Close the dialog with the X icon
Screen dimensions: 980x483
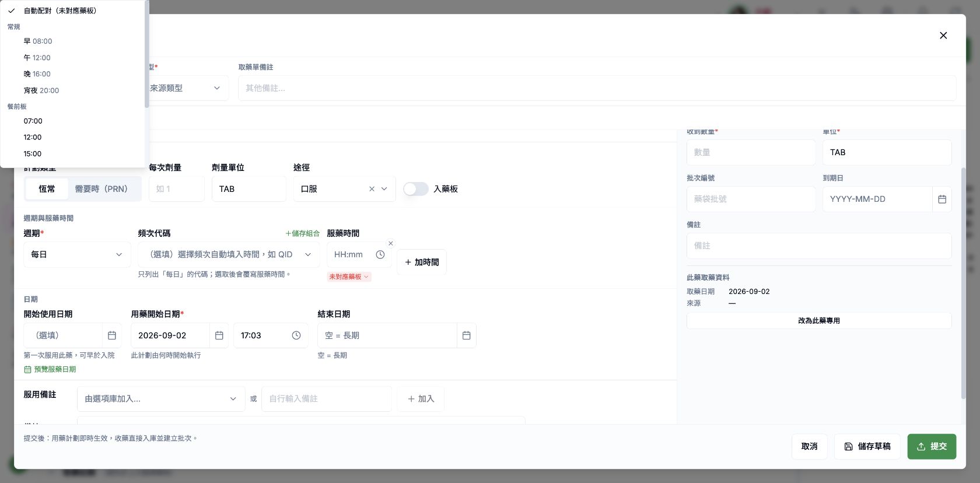click(x=943, y=36)
